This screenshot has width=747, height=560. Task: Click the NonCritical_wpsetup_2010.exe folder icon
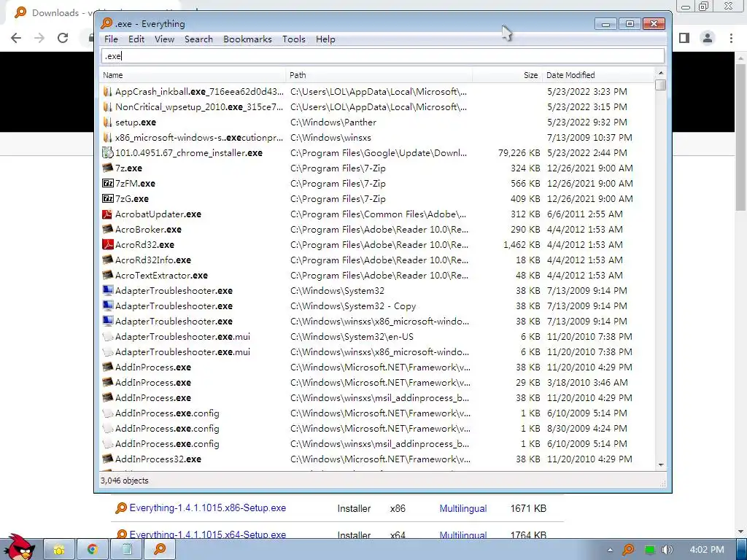pyautogui.click(x=108, y=106)
